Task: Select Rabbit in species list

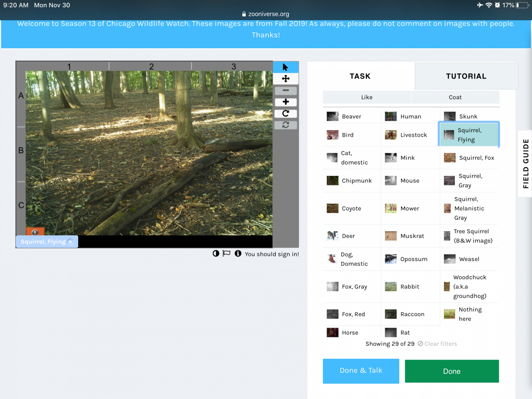Action: coord(410,287)
